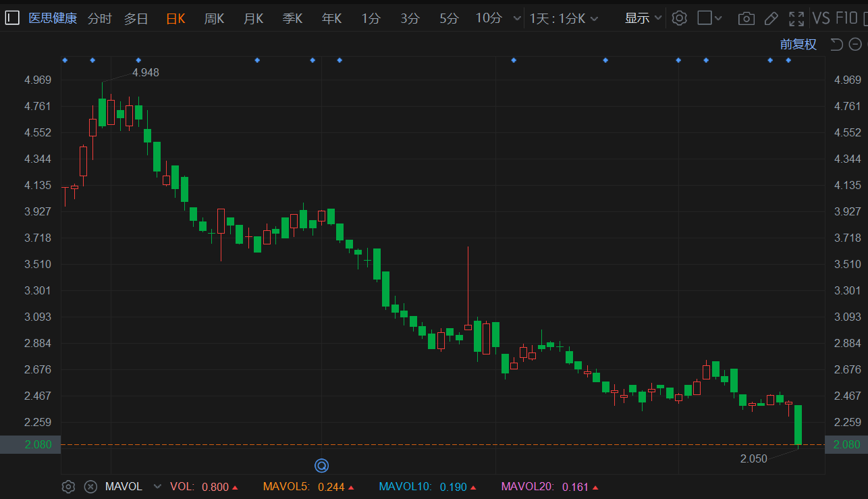Click the VS compare button

point(821,18)
